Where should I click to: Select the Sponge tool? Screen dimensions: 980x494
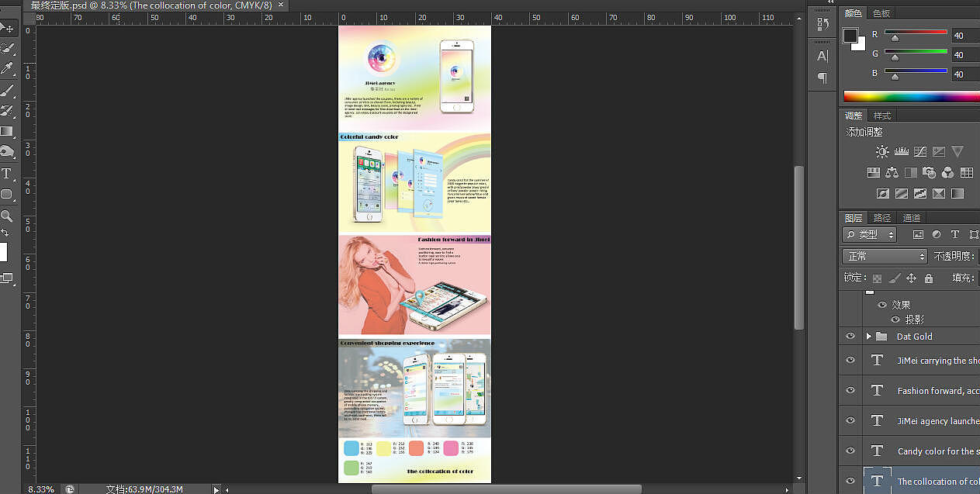coord(6,152)
